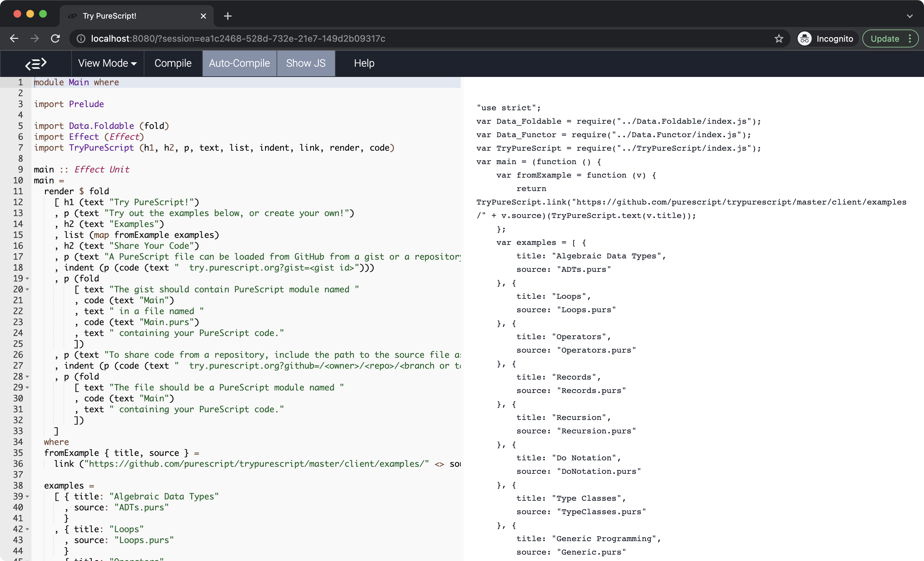Close the Try PureScript! tab

[x=203, y=16]
